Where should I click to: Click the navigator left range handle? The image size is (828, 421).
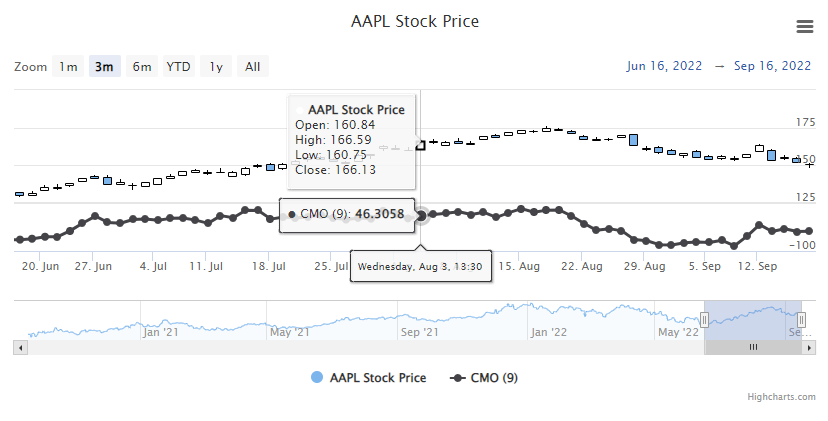[x=704, y=319]
